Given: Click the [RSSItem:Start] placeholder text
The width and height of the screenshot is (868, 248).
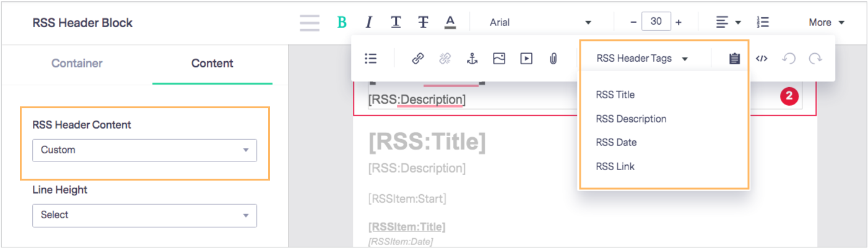Looking at the screenshot, I should click(x=407, y=199).
